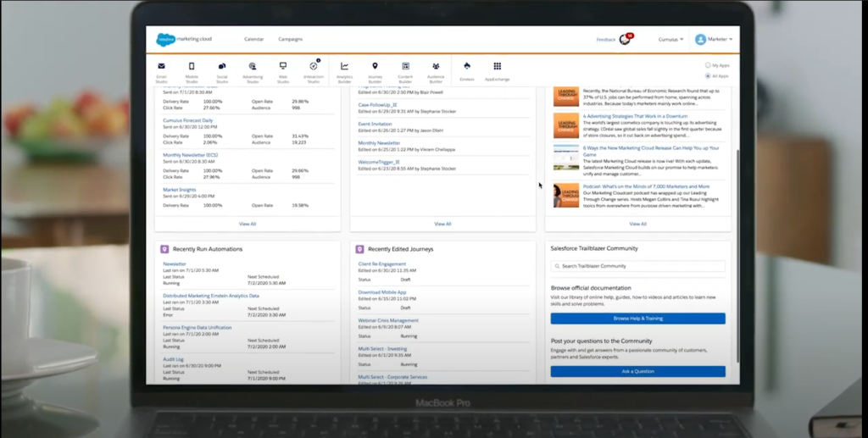Screen dimensions: 868x438
Task: Open Cumulus Forecast Daily email send
Action: [x=187, y=120]
